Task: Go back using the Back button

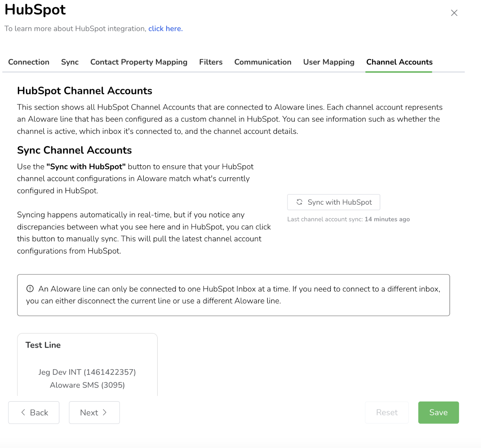Action: pos(34,412)
